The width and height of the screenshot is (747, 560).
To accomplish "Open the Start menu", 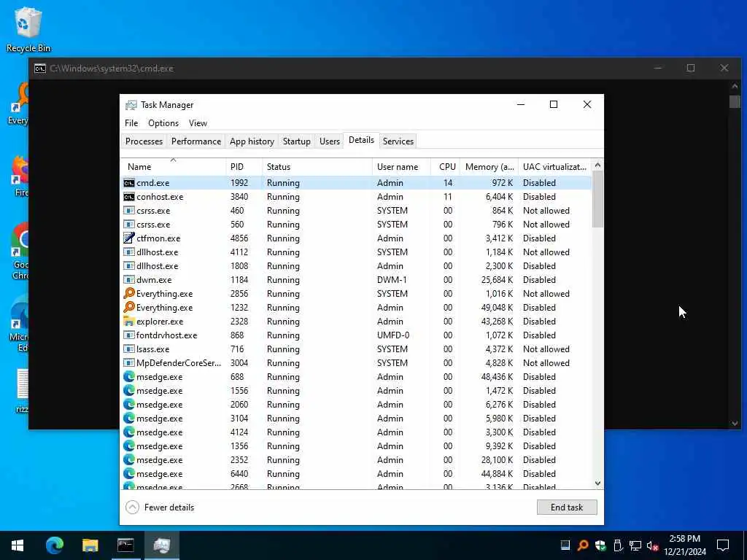I will click(x=18, y=545).
